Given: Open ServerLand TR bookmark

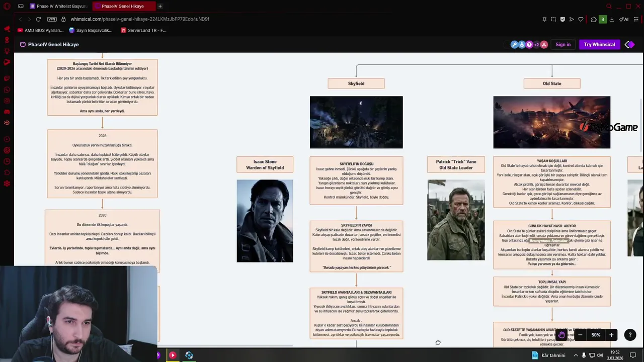Looking at the screenshot, I should tap(143, 30).
